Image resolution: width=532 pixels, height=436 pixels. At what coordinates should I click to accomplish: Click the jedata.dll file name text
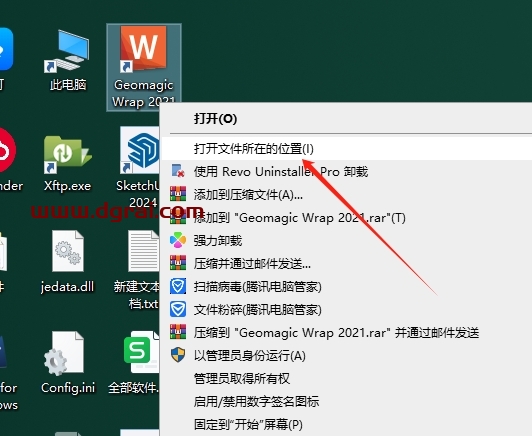[x=67, y=287]
